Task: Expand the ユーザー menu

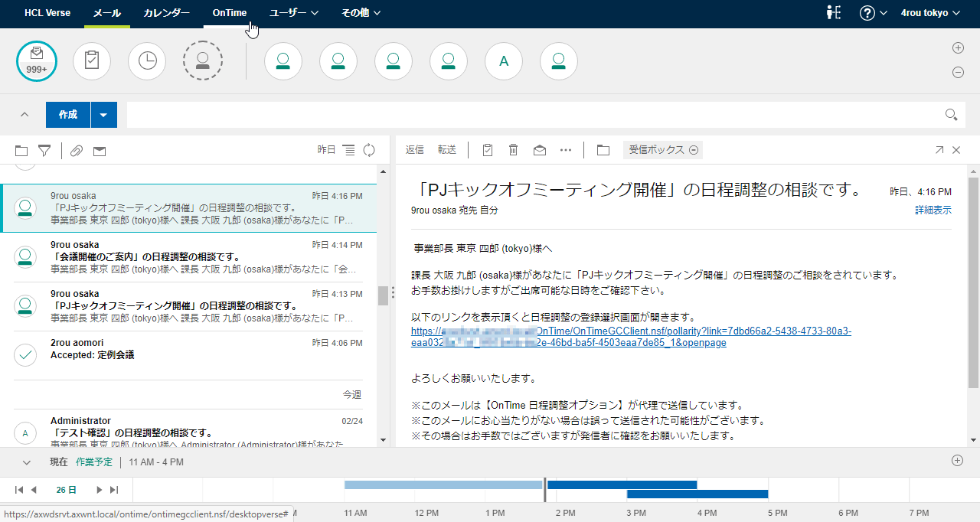Action: pos(294,13)
